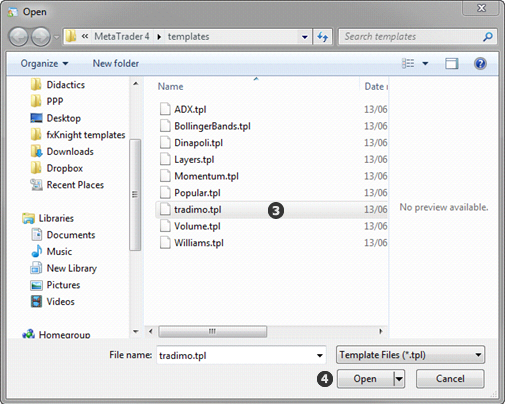Expand the File name history dropdown
Image resolution: width=505 pixels, height=404 pixels.
(320, 355)
